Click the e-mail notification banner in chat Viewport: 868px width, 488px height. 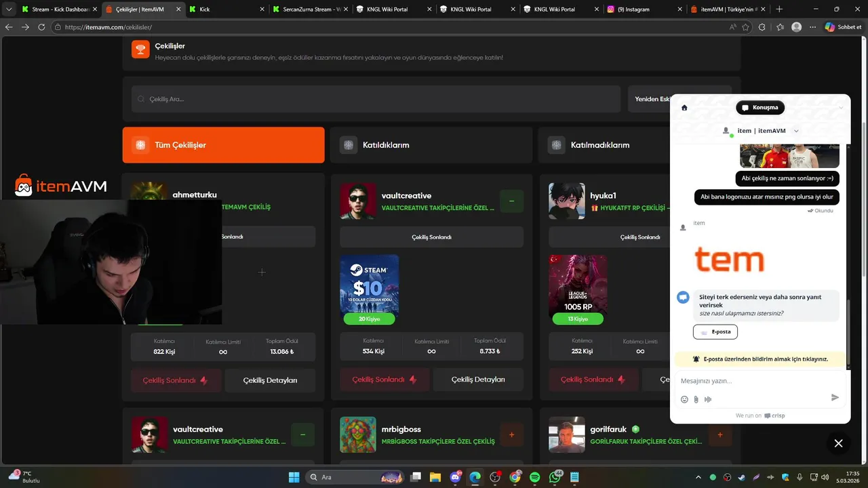click(x=760, y=359)
